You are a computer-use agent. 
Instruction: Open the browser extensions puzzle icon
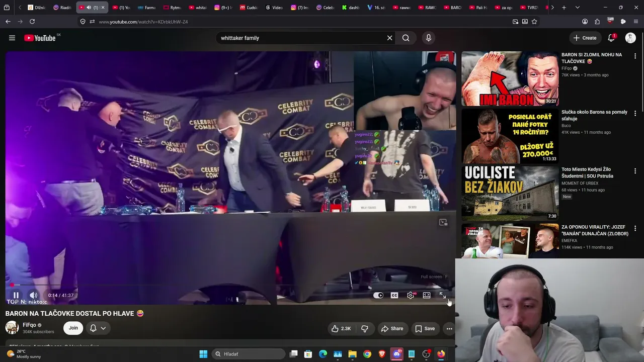point(597,22)
